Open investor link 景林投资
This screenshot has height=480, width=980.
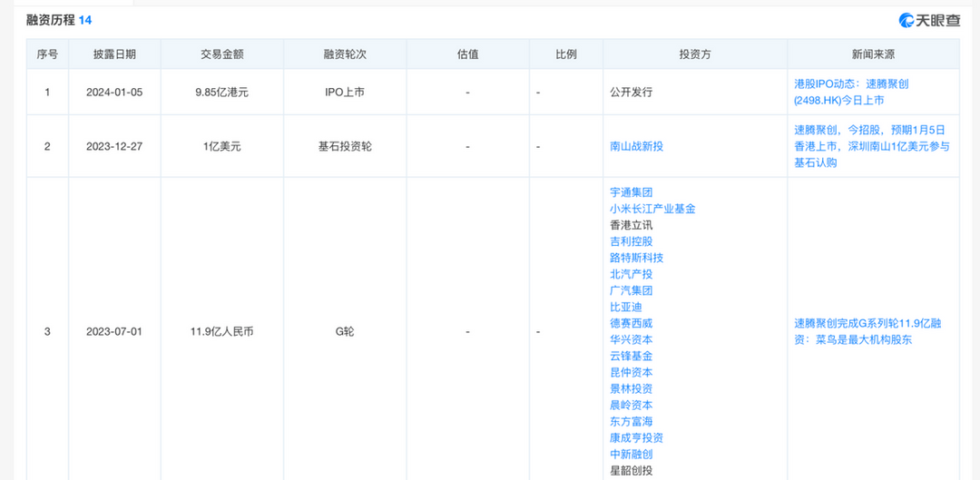pos(632,388)
